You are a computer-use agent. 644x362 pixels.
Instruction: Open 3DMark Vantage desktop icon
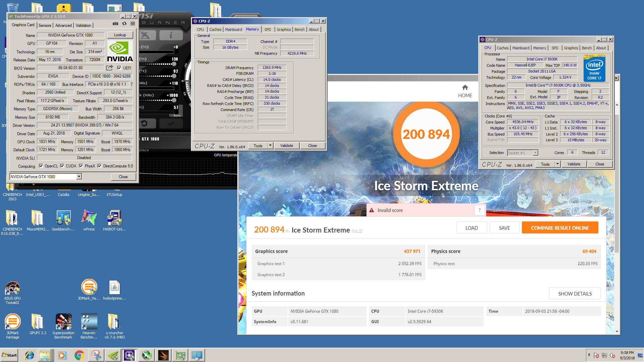[x=12, y=326]
